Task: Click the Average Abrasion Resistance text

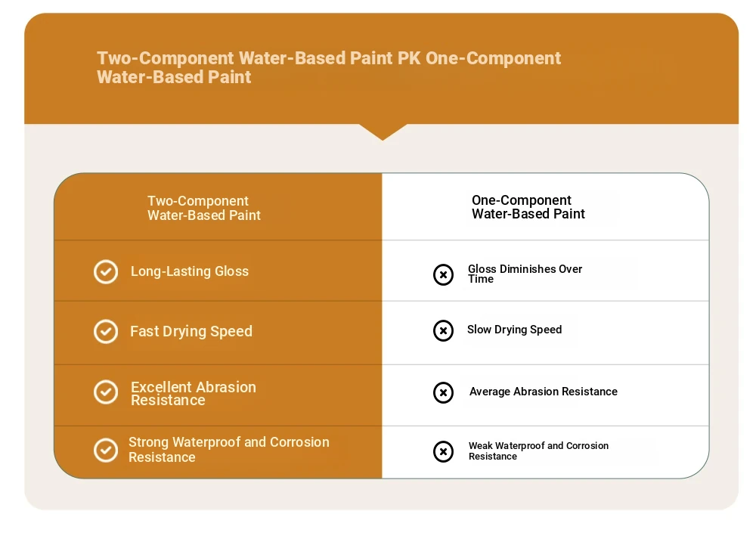Action: [x=544, y=392]
